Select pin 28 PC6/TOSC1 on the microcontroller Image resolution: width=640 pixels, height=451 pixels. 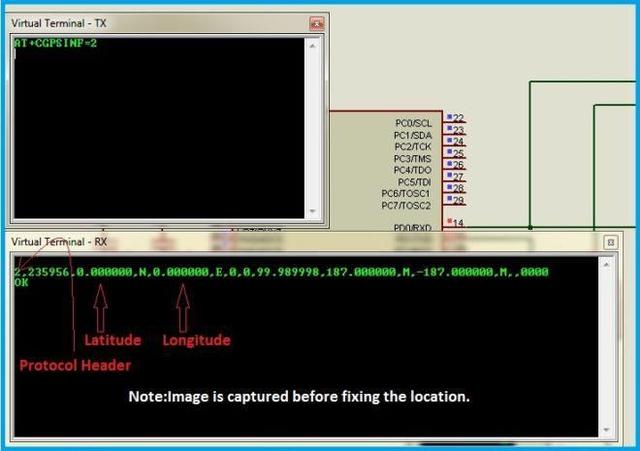point(456,188)
